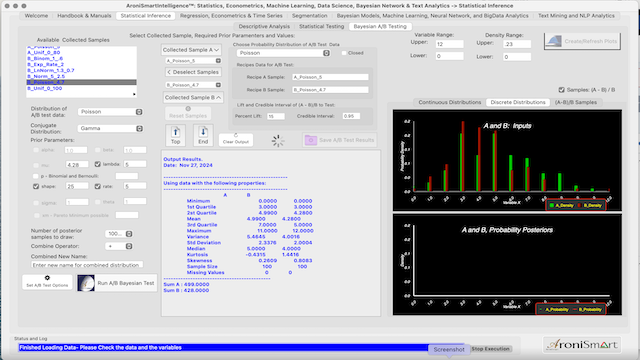Image resolution: width=640 pixels, height=360 pixels.
Task: Check the alpha parameter checkbox
Action: 36,150
